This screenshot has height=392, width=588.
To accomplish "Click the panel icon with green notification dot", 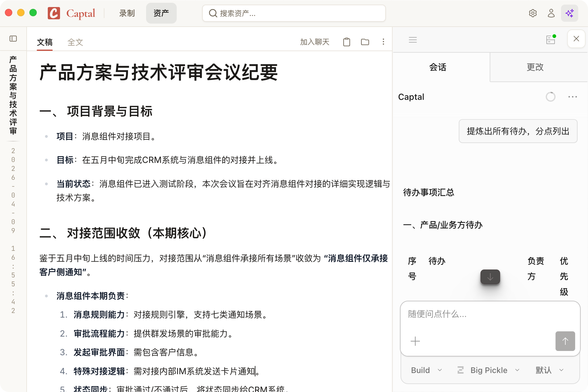I will [551, 40].
